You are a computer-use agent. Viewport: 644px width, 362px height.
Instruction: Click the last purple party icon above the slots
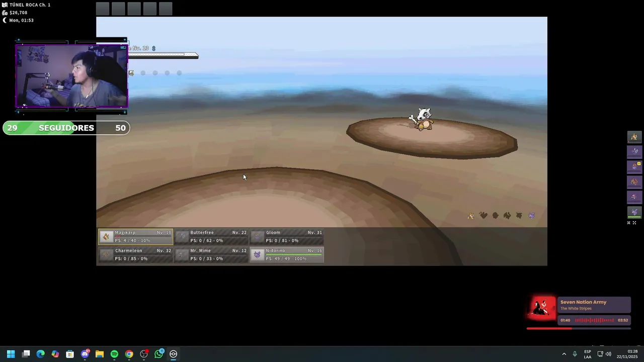531,216
